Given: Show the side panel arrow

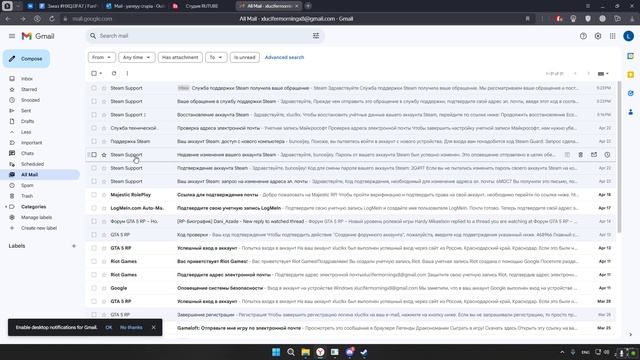Looking at the screenshot, I should point(631,334).
